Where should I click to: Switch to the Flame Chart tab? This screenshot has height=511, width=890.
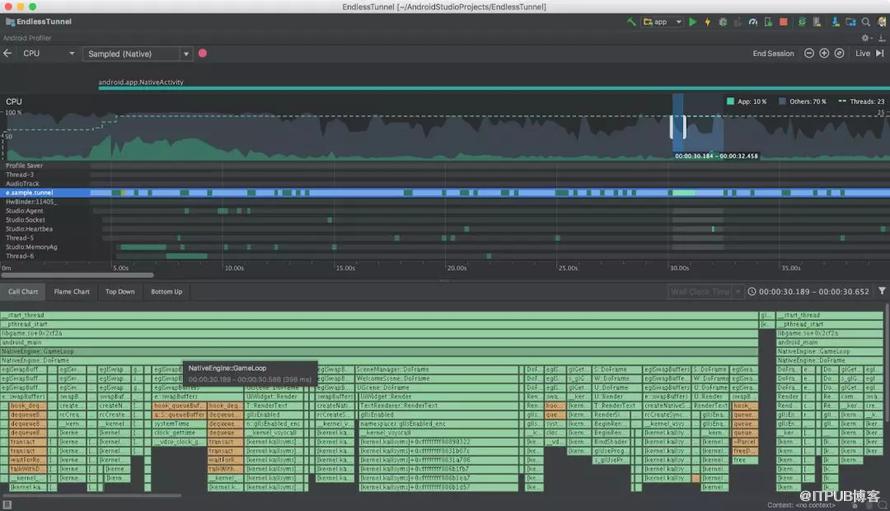tap(72, 291)
